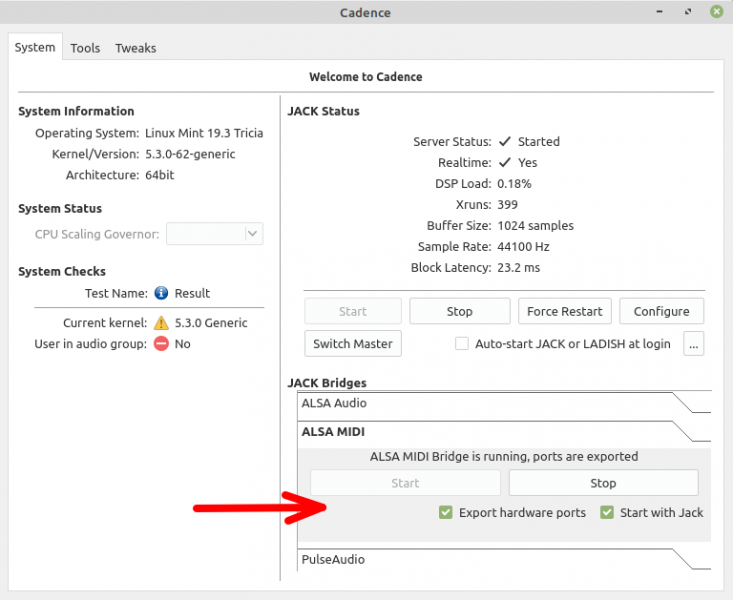Click ALSA MIDI Bridge is running status text
Screen dimensions: 733x600
(x=504, y=456)
